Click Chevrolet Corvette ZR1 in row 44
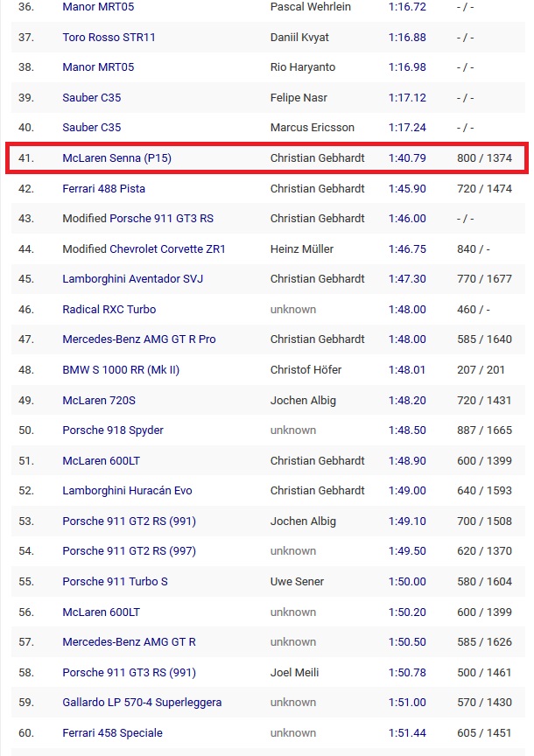Image resolution: width=534 pixels, height=756 pixels. [167, 249]
